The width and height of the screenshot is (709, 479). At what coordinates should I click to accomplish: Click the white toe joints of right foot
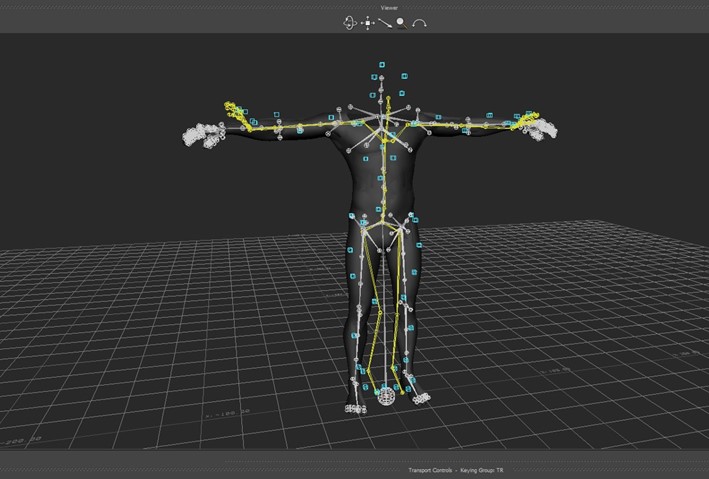coord(354,408)
